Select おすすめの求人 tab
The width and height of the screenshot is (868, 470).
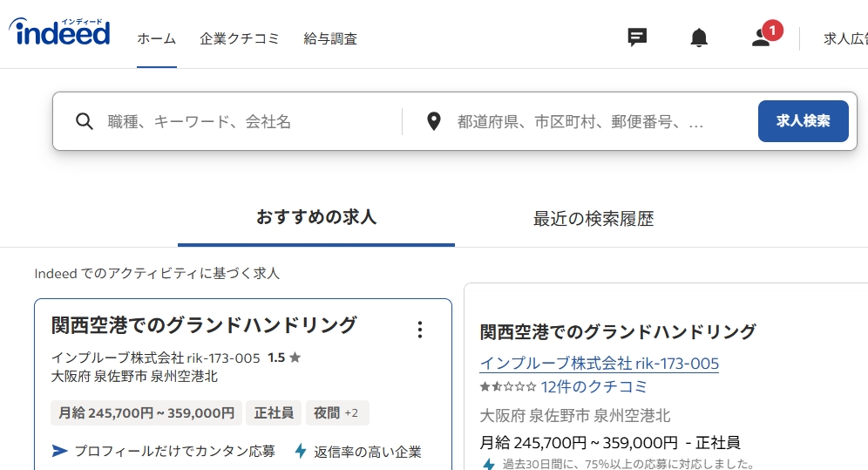point(316,217)
